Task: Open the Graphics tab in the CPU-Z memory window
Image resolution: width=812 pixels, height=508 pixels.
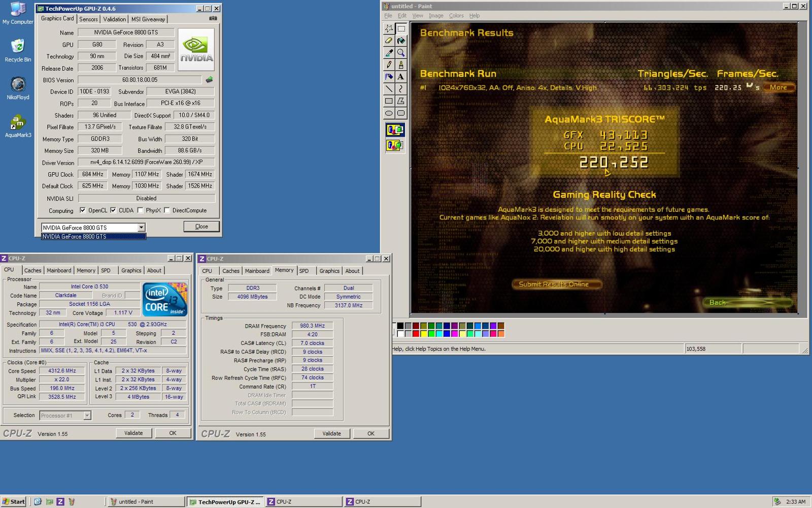Action: point(329,271)
